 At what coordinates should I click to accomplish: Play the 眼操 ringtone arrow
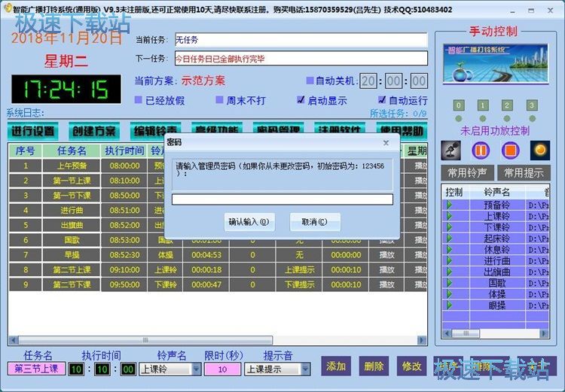449,305
